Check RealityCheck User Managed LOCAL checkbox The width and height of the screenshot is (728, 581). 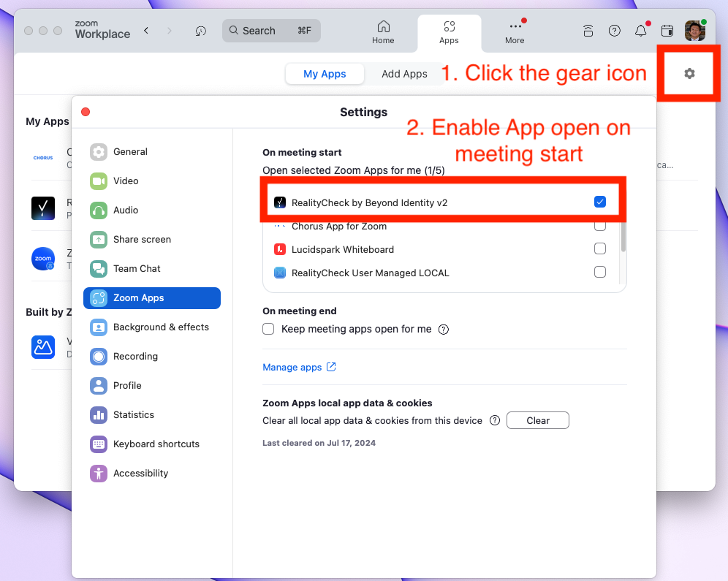[x=600, y=272]
